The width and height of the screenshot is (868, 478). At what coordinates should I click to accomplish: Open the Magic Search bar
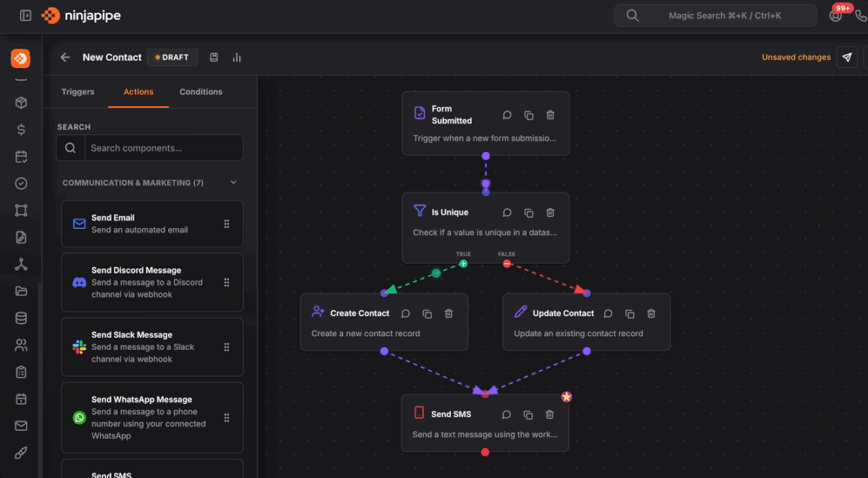coord(715,16)
